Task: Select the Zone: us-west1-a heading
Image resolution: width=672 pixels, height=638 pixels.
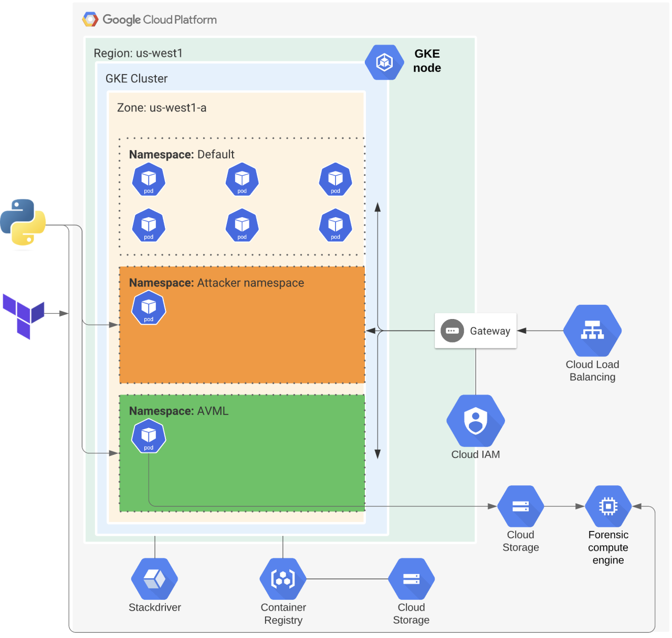Action: pyautogui.click(x=161, y=108)
